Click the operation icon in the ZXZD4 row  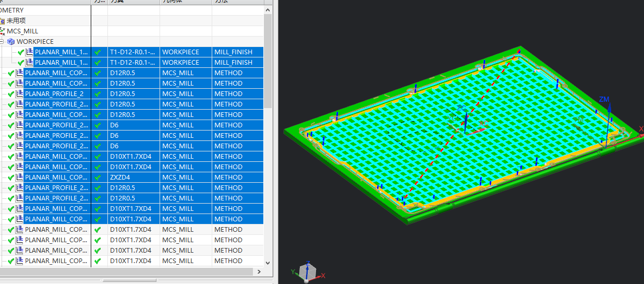[19, 177]
